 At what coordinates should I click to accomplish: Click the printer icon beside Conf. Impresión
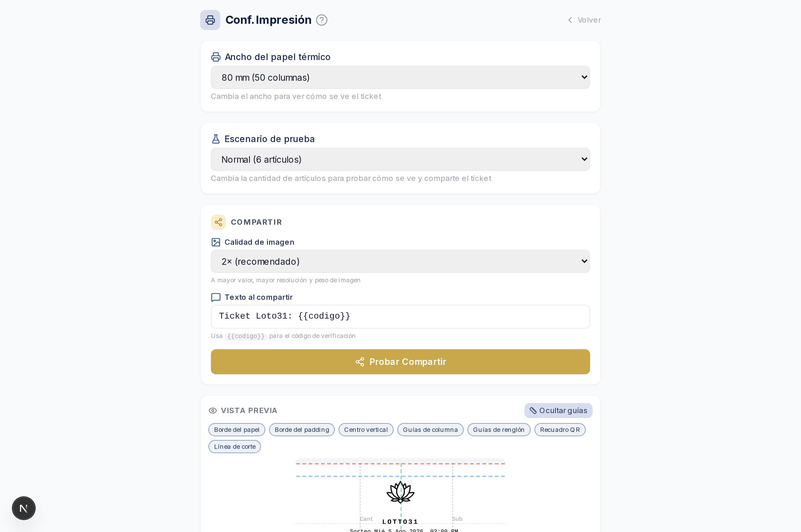[x=210, y=20]
